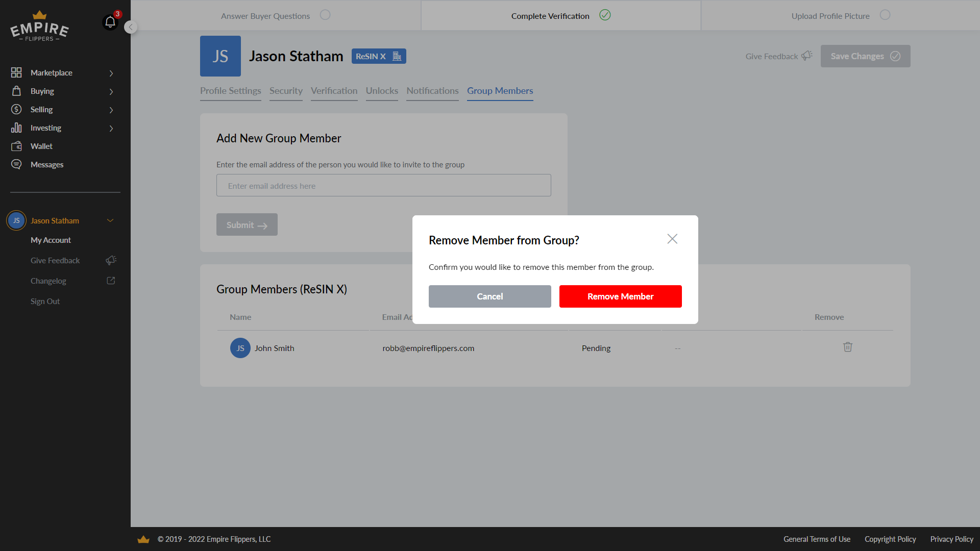Expand the Investing menu chevron

pos(111,128)
